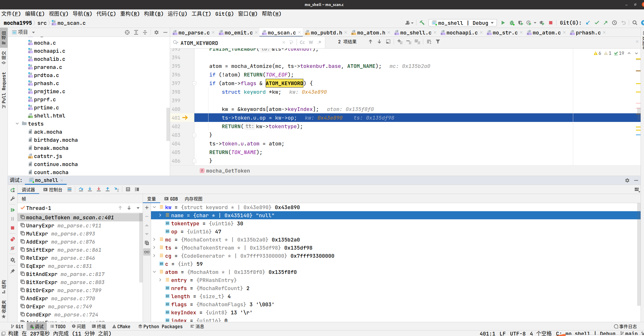644x336 pixels.
Task: Go to next search occurrence arrow
Action: click(x=379, y=42)
